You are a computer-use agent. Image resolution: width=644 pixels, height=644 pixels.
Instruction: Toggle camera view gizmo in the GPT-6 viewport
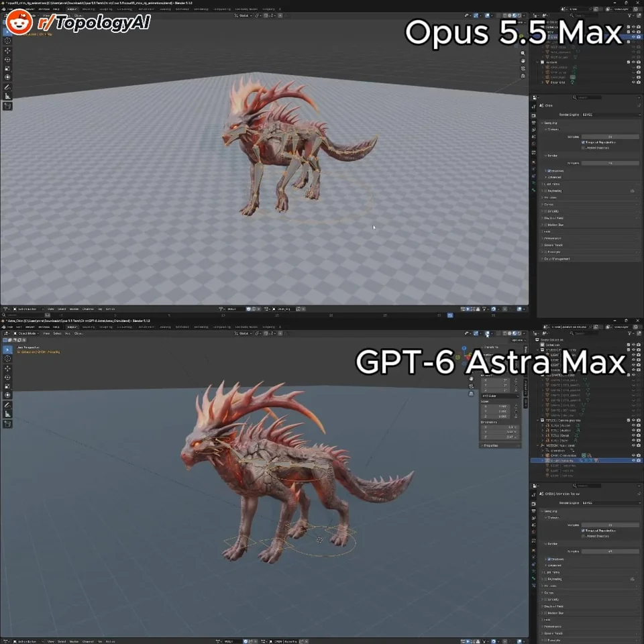(471, 386)
